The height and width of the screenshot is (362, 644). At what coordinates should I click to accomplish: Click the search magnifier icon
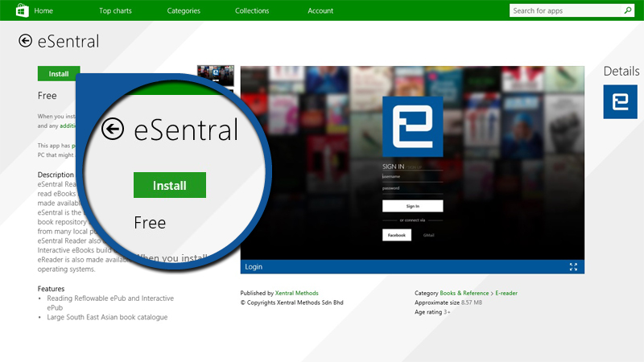(628, 10)
